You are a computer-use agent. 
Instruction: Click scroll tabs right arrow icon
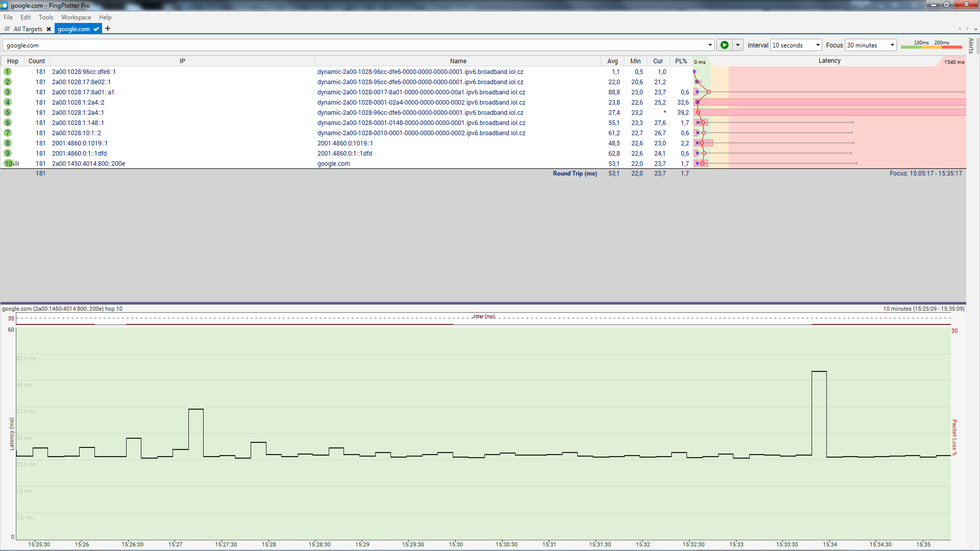tap(967, 29)
